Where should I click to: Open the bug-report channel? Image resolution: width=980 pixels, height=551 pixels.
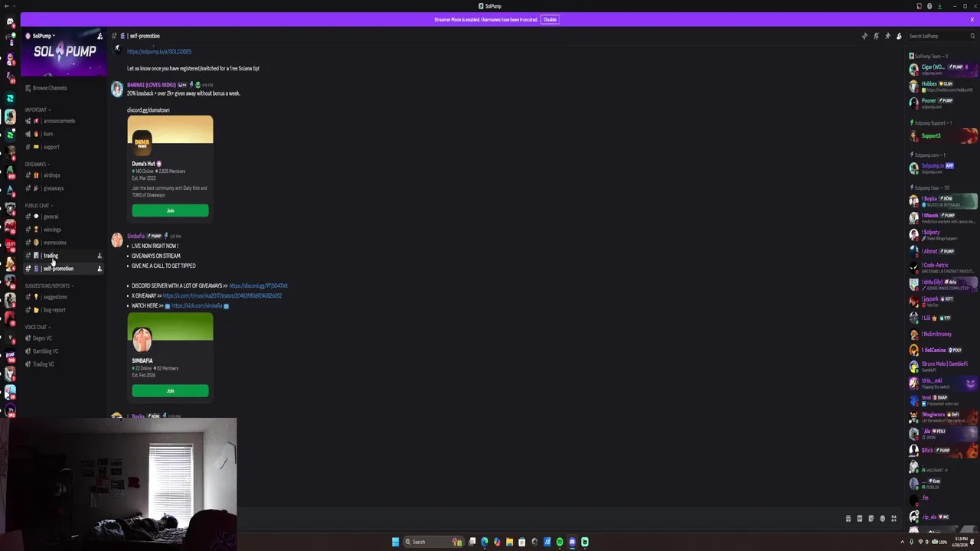(x=64, y=310)
